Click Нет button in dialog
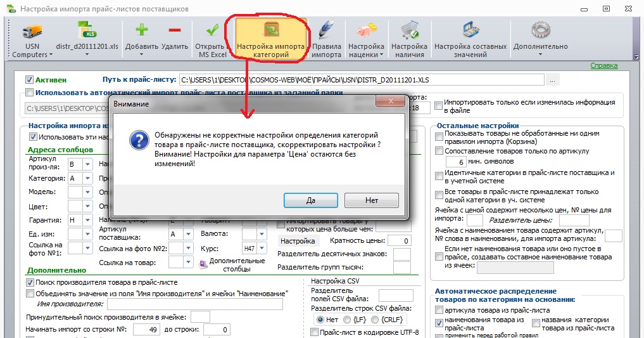The height and width of the screenshot is (338, 644). [x=372, y=200]
